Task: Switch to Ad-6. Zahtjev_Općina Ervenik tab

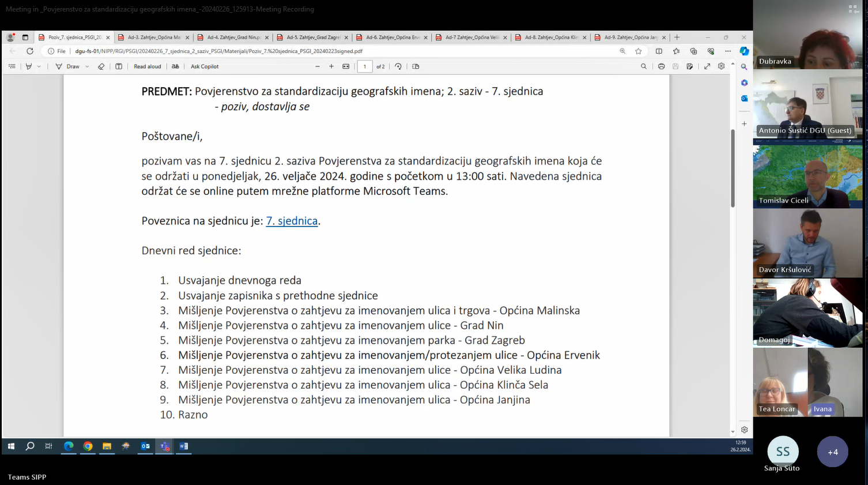Action: click(x=391, y=37)
